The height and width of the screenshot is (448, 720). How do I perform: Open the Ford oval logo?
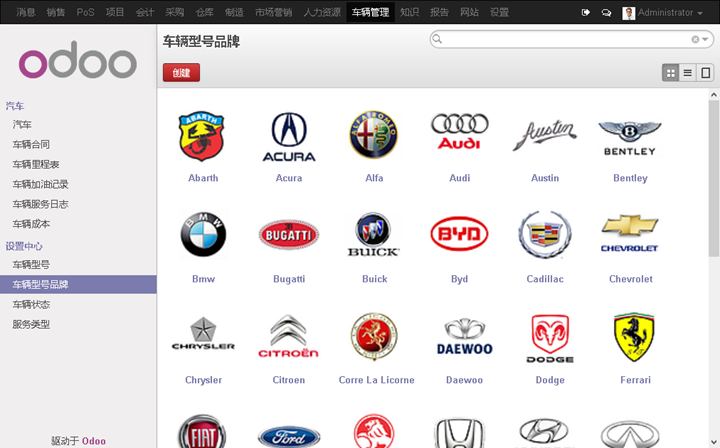(x=289, y=437)
